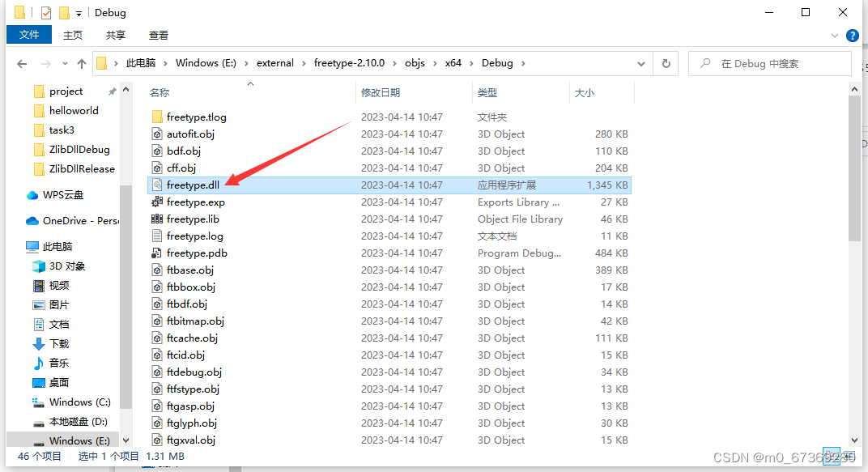Select the freetype.pdb file icon
The height and width of the screenshot is (472, 868).
click(x=157, y=253)
